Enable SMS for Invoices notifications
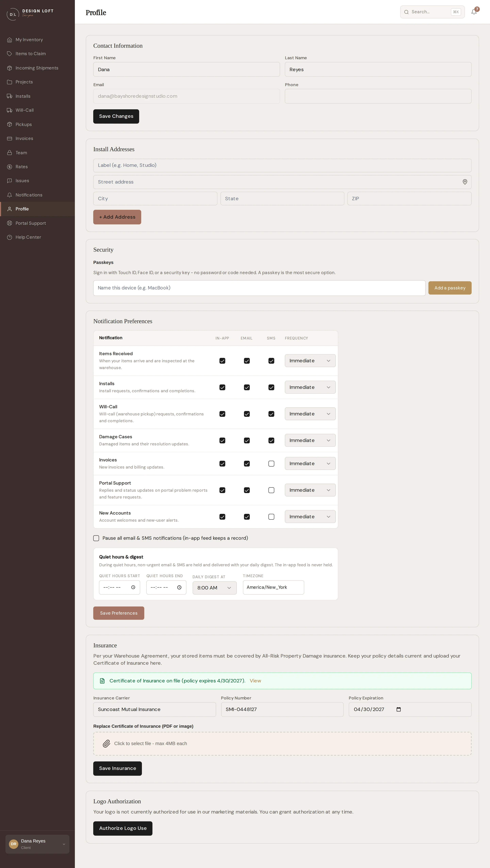Screen dimensions: 490x868 (271, 464)
